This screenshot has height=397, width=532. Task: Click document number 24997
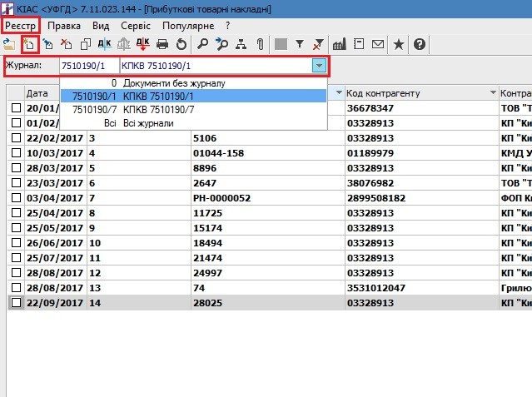click(207, 273)
